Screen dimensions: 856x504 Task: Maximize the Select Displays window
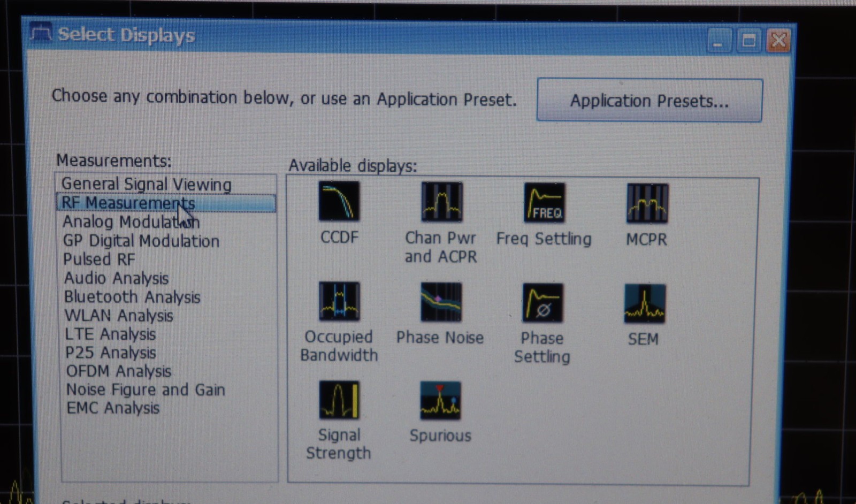[748, 40]
